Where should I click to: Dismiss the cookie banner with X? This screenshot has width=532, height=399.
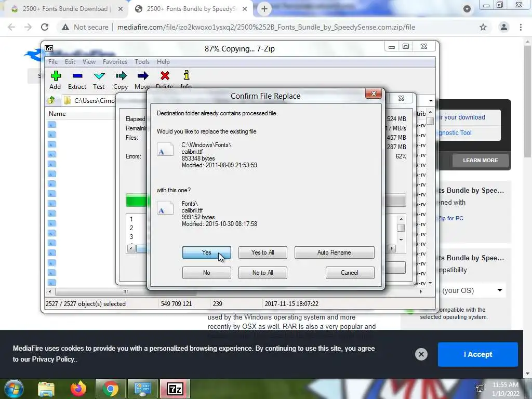coord(421,354)
